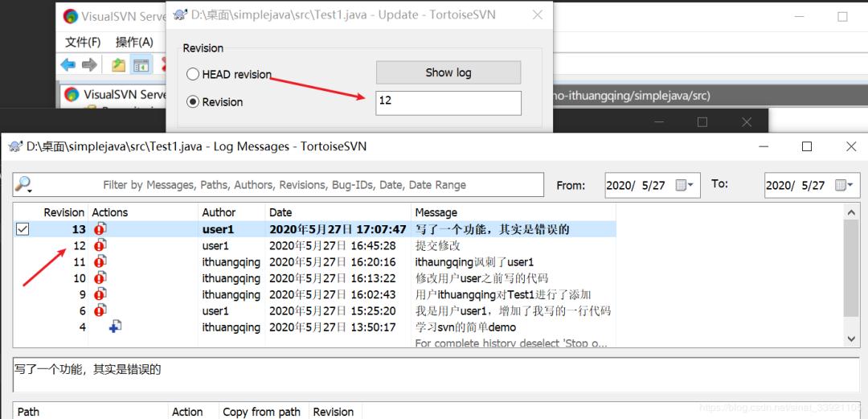Click message ithaungqing讽刺了user1

tap(474, 261)
